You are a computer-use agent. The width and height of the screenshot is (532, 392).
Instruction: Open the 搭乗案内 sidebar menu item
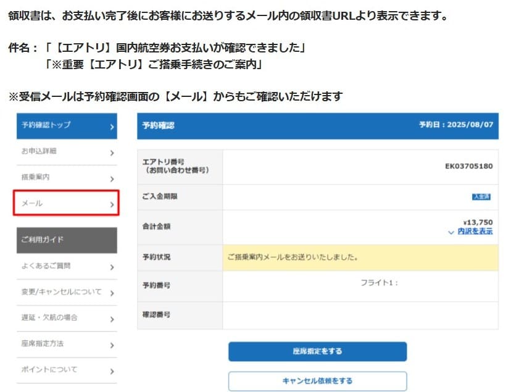(65, 178)
